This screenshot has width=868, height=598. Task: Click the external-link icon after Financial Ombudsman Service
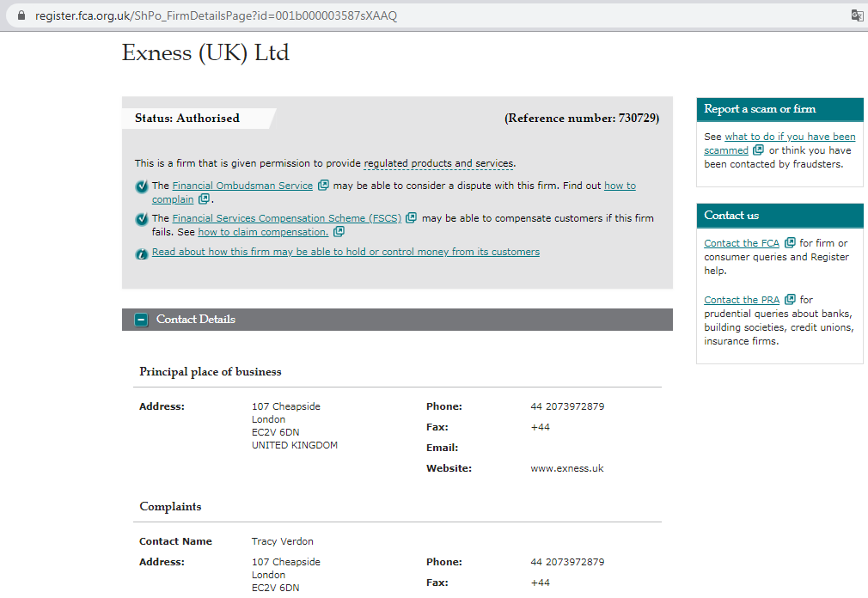(x=321, y=185)
